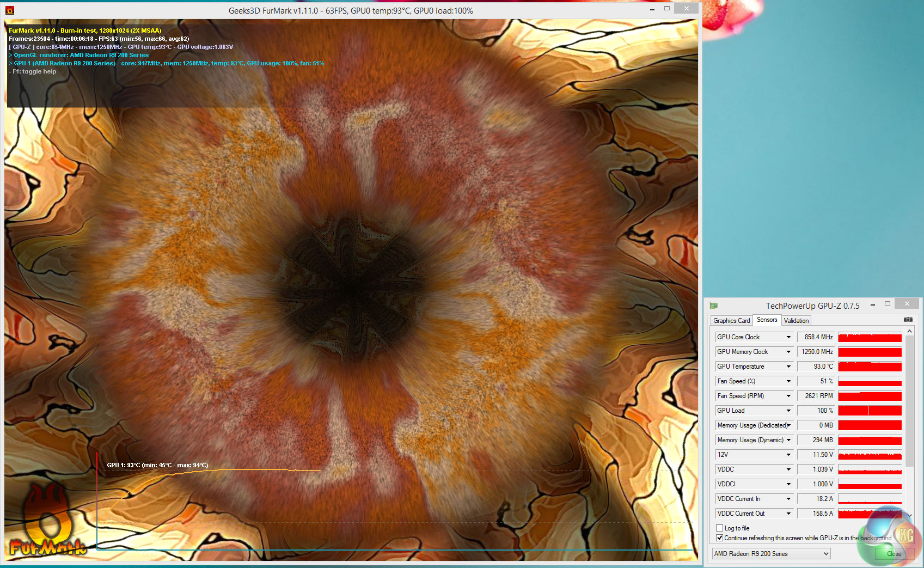Expand the Fan Speed (RPM) dropdown
Image resolution: width=924 pixels, height=568 pixels.
click(x=788, y=396)
